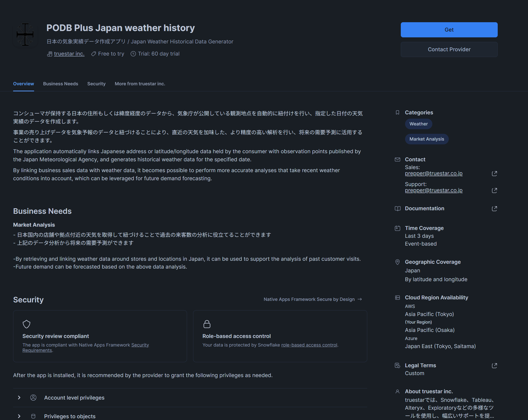The height and width of the screenshot is (420, 528).
Task: Click the 'Japan Weather Historical Data Generator' subtitle
Action: [182, 42]
